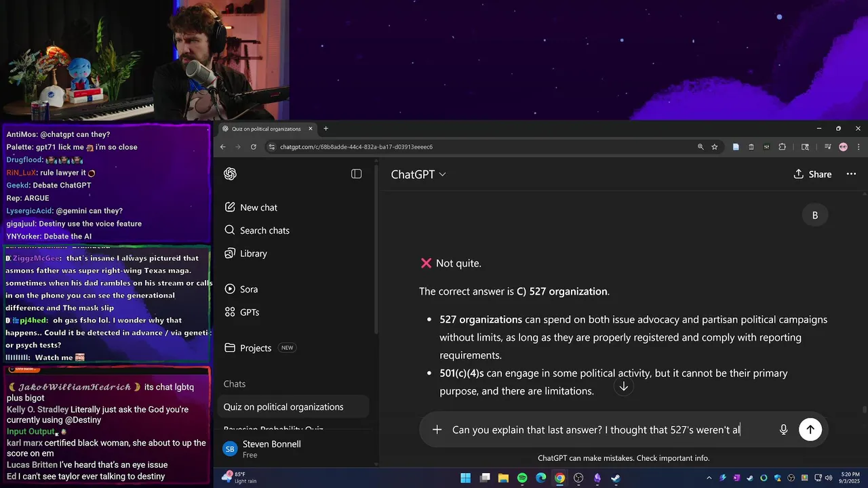Open Steam from the taskbar
The image size is (868, 488).
click(x=616, y=478)
